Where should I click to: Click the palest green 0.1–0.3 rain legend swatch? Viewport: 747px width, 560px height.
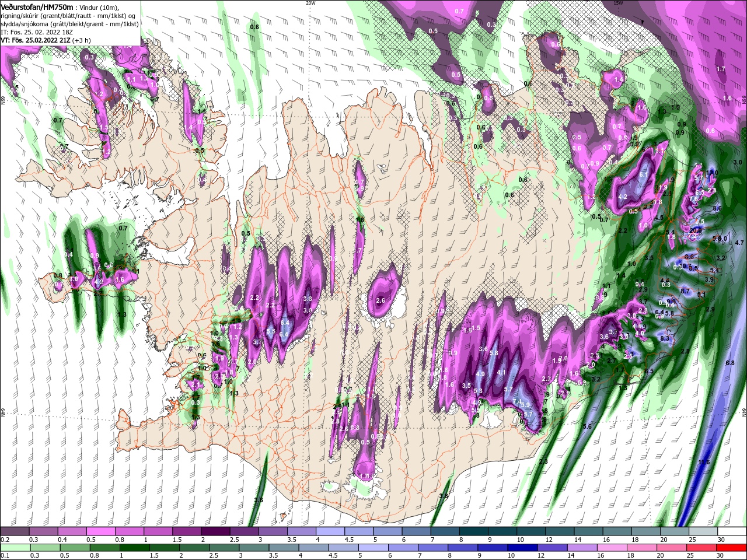tap(14, 548)
